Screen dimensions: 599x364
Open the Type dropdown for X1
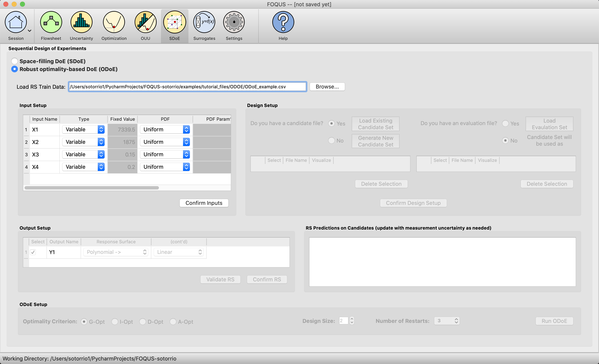coord(83,129)
